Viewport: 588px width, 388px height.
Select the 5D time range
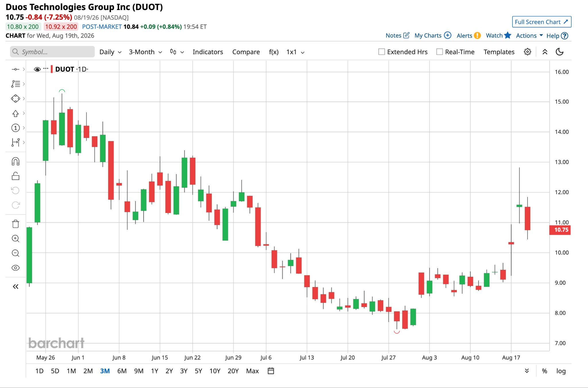[55, 371]
